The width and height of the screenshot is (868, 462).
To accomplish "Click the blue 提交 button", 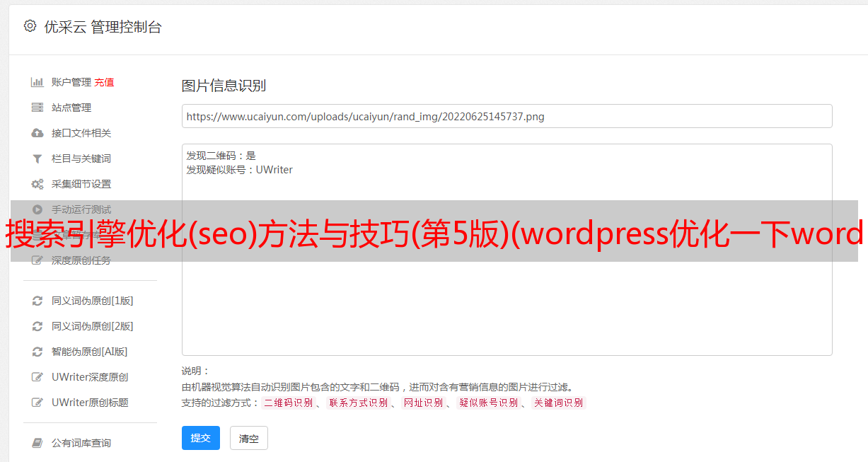I will (x=201, y=438).
